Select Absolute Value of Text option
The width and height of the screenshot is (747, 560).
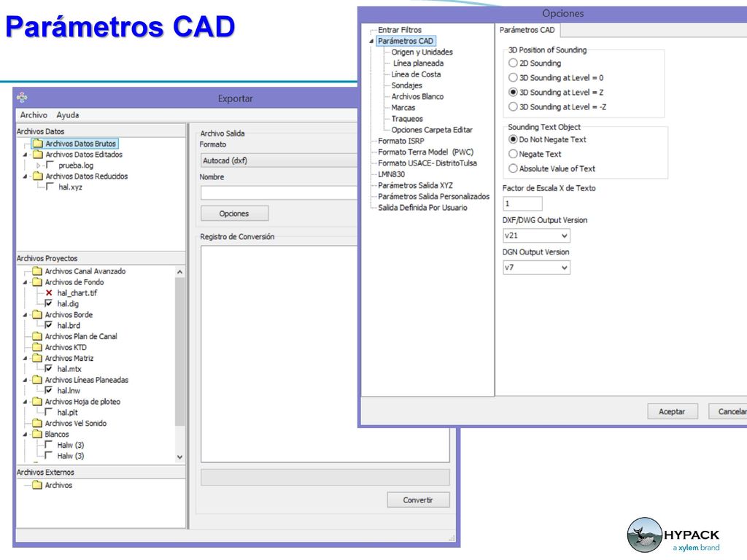(513, 168)
